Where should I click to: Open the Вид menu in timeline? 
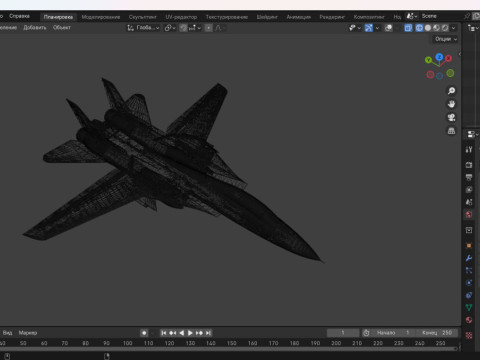click(7, 333)
